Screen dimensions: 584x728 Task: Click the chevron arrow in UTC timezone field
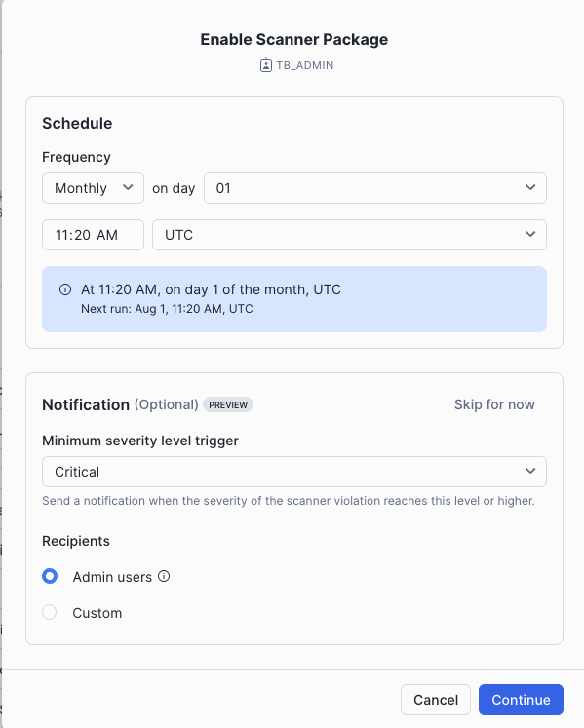[x=530, y=234]
